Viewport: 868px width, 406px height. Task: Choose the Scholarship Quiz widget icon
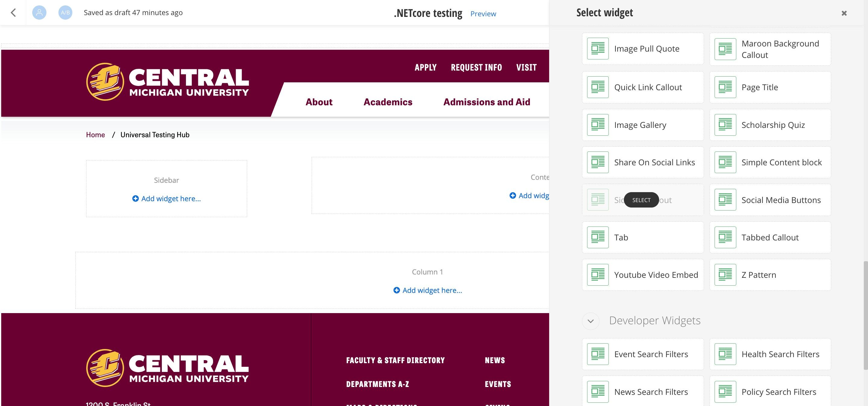(725, 125)
